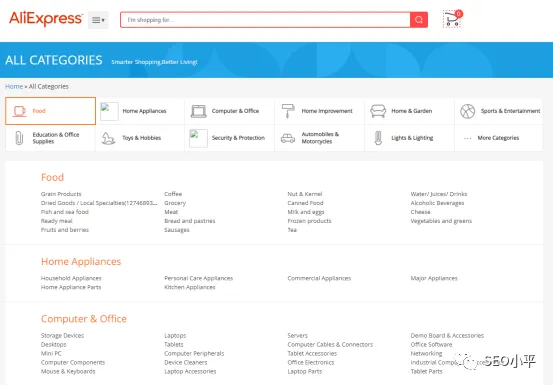
Task: Click "Tea" under Food
Action: pyautogui.click(x=292, y=230)
